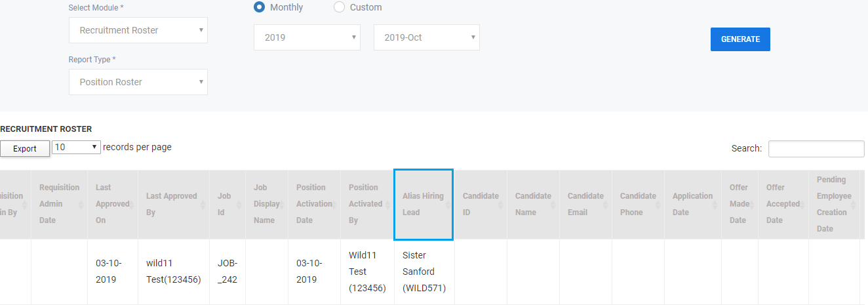Select the Custom radio button
Screen dimensions: 868x305
click(x=339, y=7)
